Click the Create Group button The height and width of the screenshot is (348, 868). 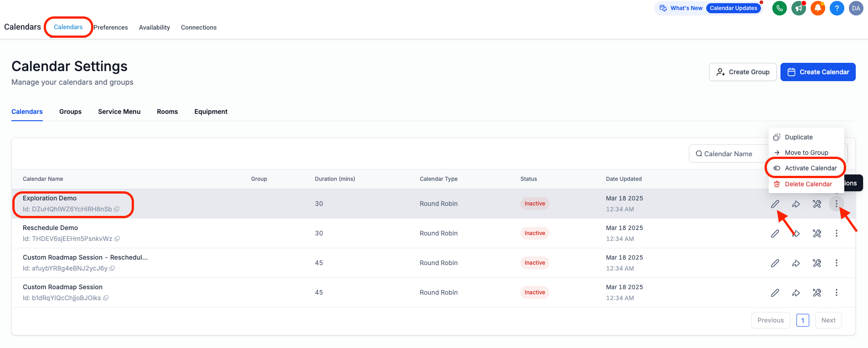742,72
